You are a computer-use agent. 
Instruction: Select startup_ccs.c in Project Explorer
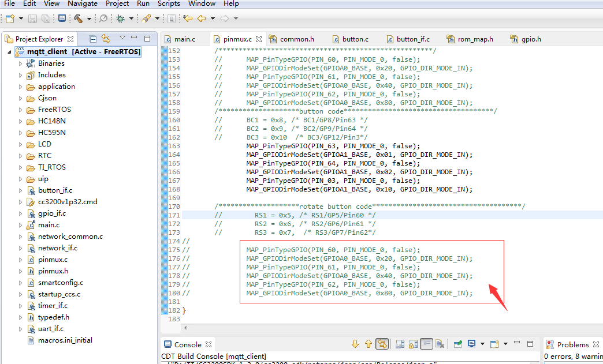pyautogui.click(x=59, y=294)
